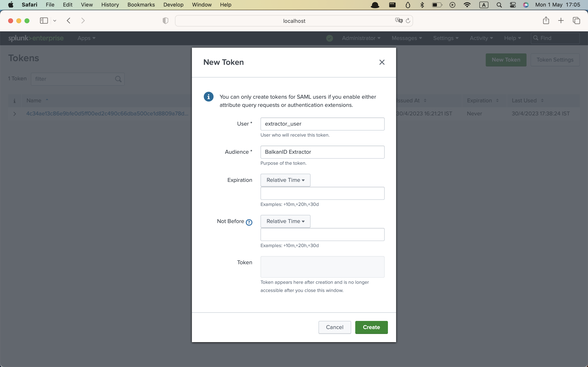The width and height of the screenshot is (588, 367).
Task: Toggle the Safari sidebar icon
Action: [44, 21]
